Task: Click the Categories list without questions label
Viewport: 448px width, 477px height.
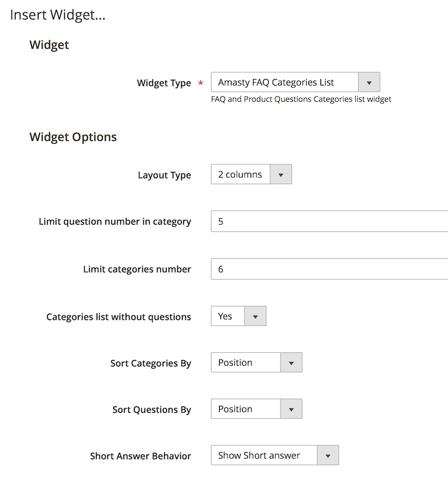Action: pyautogui.click(x=119, y=317)
